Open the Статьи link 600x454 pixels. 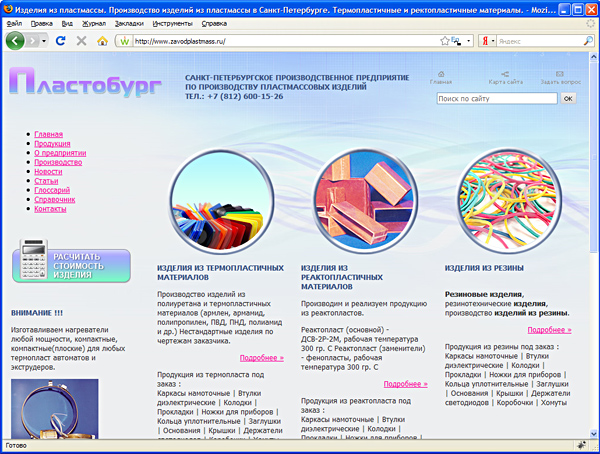(46, 181)
